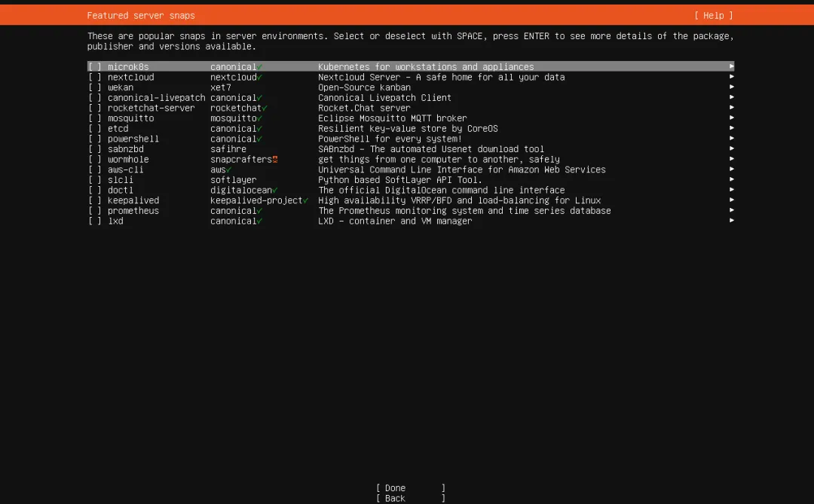Screen dimensions: 814x504
Task: Enable the canonical-livepatch checkbox
Action: [x=95, y=98]
